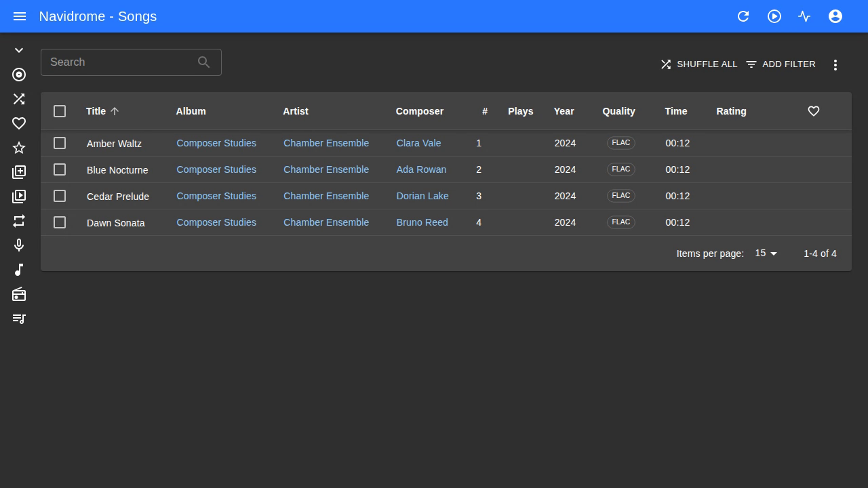Check the Blue Nocturne row checkbox
Image resolution: width=868 pixels, height=488 pixels.
(60, 169)
